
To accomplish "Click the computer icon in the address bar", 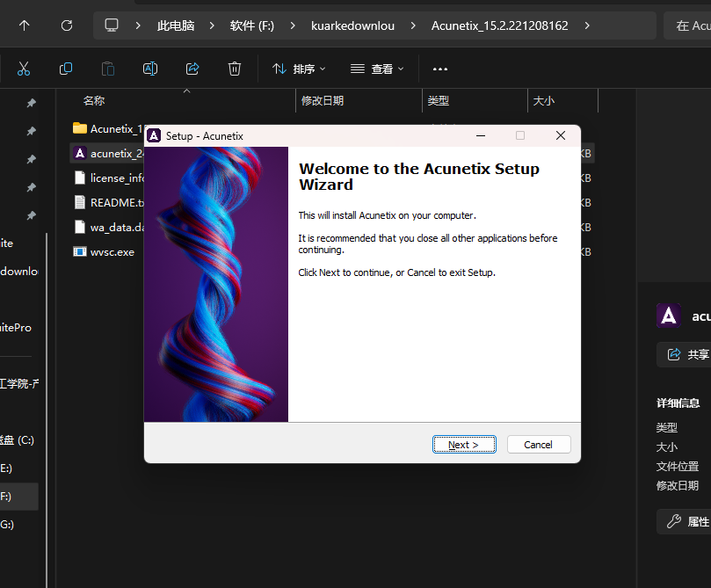I will [x=112, y=25].
